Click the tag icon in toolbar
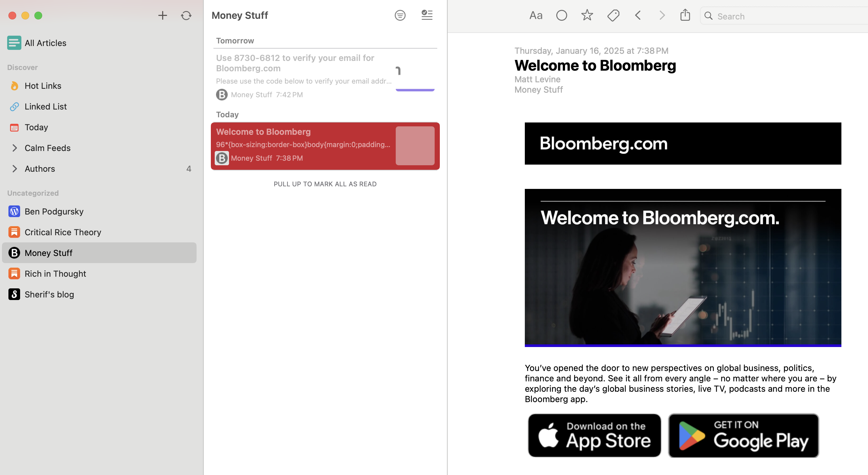Image resolution: width=868 pixels, height=475 pixels. [x=613, y=16]
